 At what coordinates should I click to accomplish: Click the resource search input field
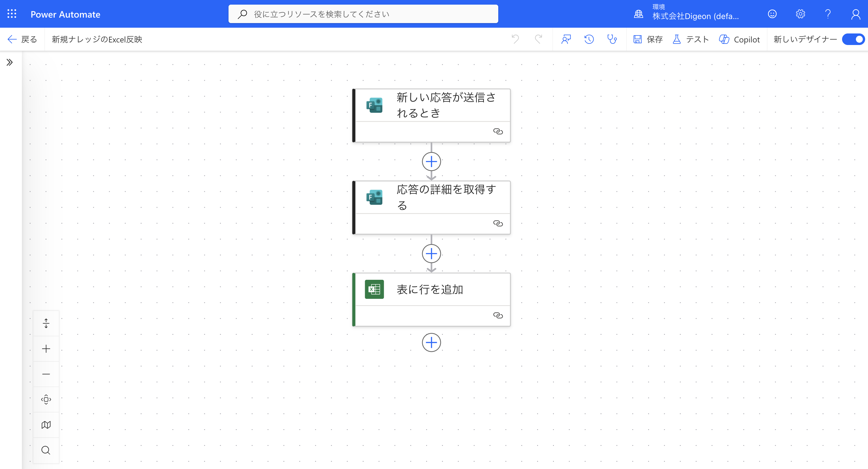tap(363, 14)
